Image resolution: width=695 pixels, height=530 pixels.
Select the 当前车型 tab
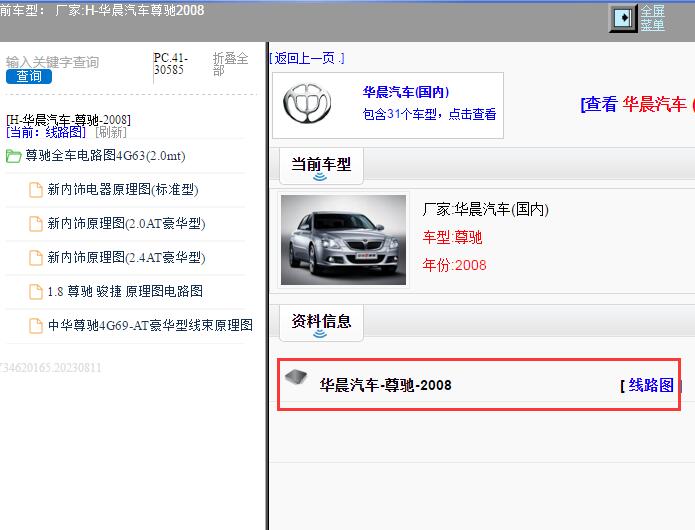point(321,166)
